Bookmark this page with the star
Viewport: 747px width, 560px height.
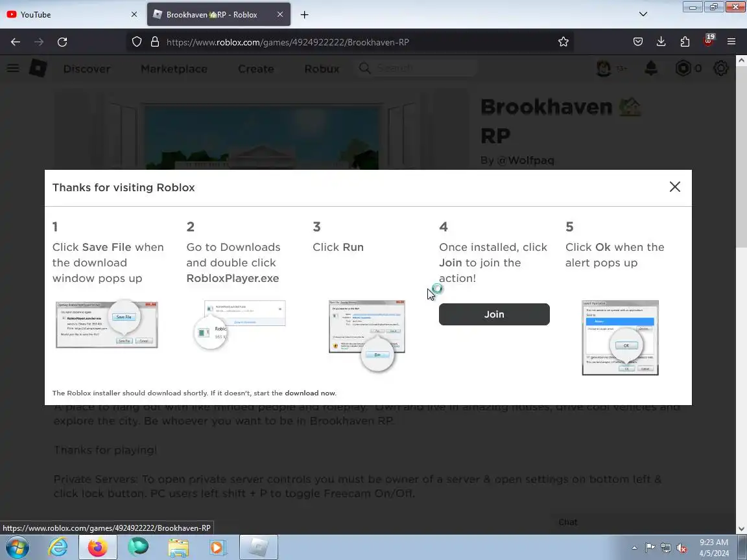563,42
